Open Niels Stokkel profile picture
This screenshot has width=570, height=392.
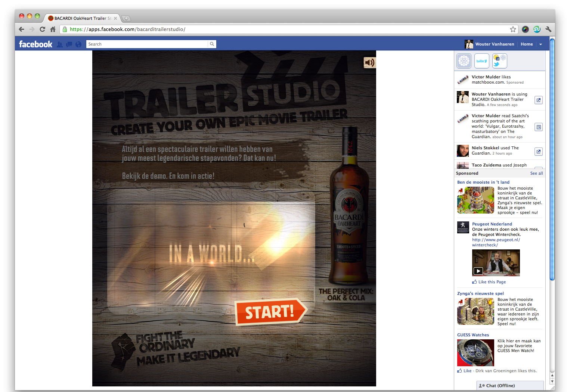coord(463,151)
